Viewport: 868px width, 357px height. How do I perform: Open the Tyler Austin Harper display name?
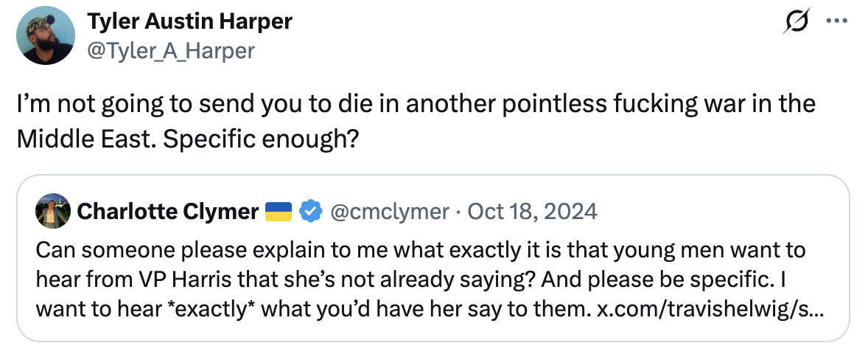pyautogui.click(x=189, y=22)
